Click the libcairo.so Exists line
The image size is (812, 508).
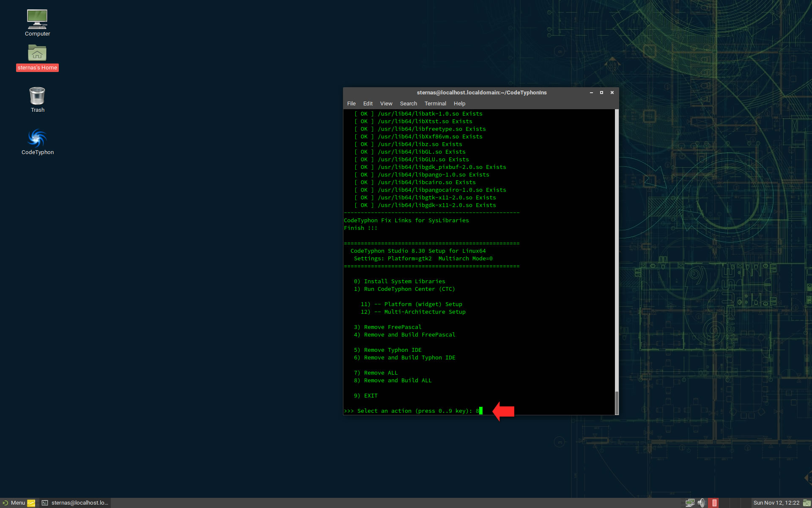click(x=415, y=182)
